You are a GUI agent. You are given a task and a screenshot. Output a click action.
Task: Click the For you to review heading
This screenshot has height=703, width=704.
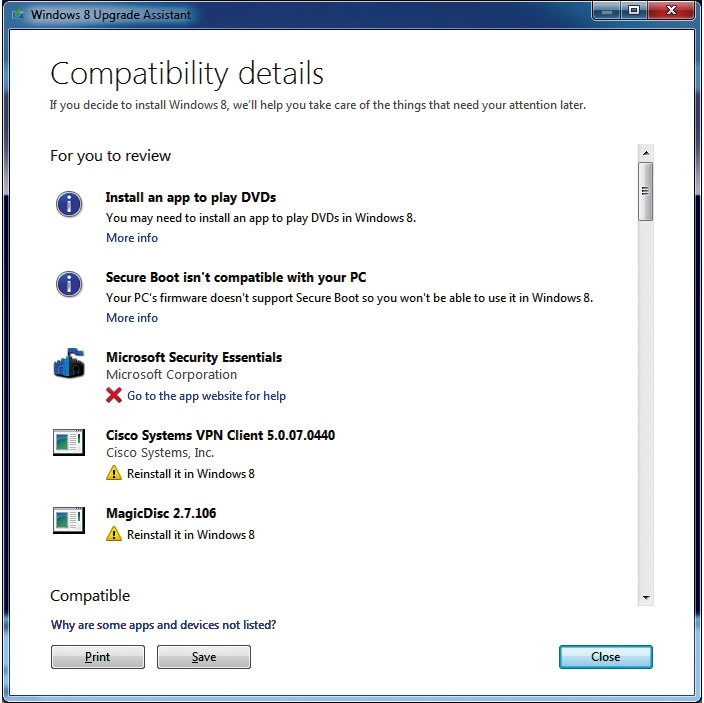[110, 156]
